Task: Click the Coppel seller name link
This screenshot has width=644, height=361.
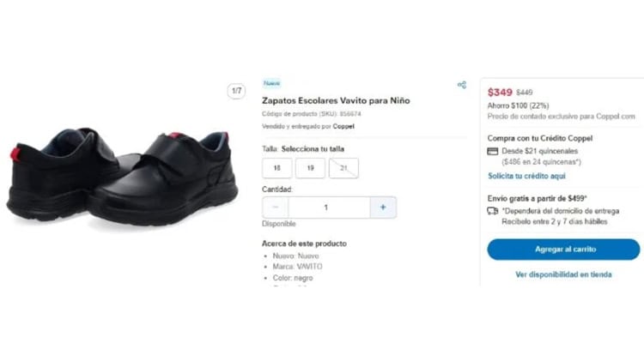Action: [343, 126]
